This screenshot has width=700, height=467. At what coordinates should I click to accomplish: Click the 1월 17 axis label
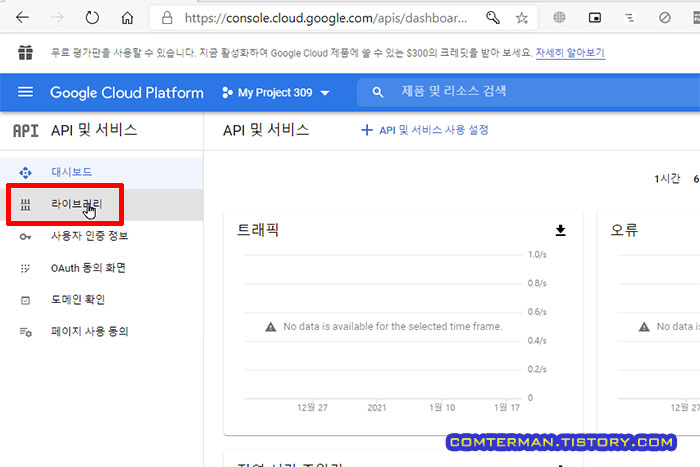pyautogui.click(x=507, y=408)
